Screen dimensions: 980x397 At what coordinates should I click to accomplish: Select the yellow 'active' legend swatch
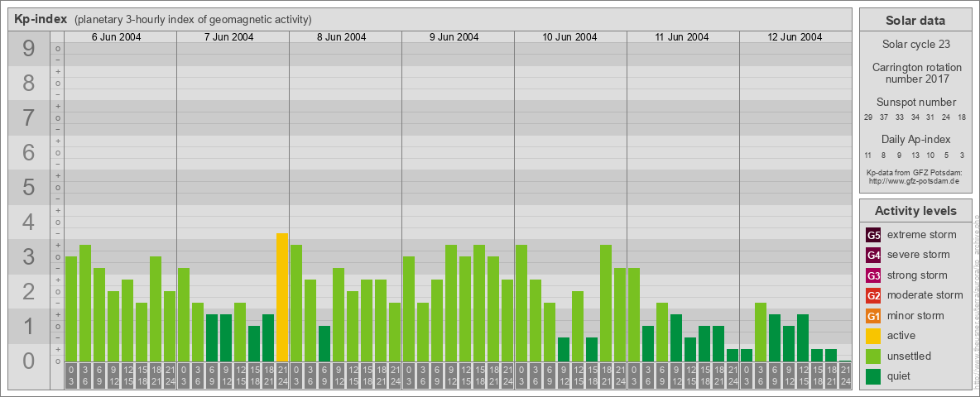pyautogui.click(x=873, y=336)
